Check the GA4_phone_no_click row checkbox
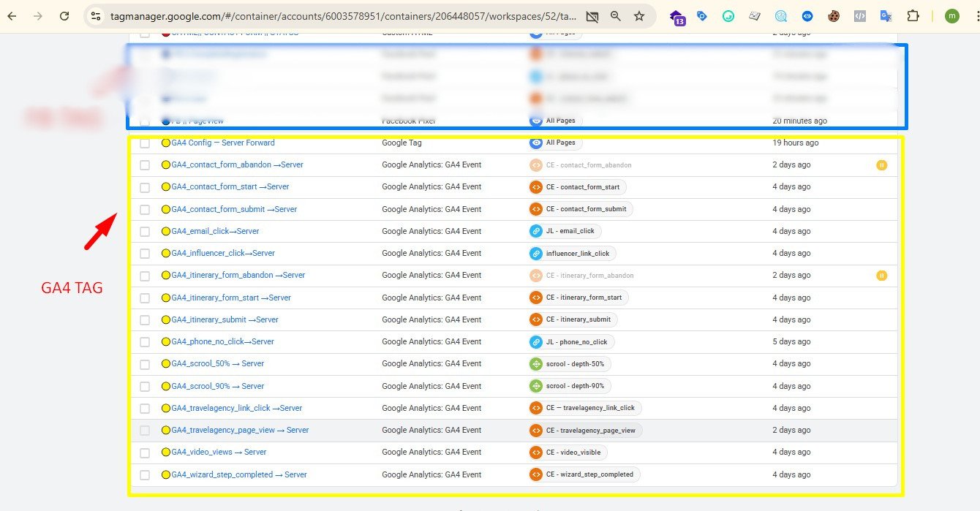This screenshot has width=980, height=511. tap(145, 342)
